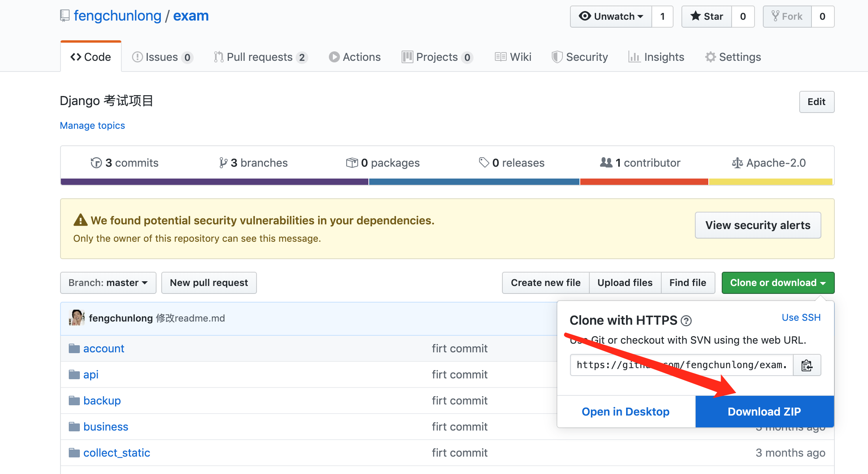Image resolution: width=868 pixels, height=474 pixels.
Task: Go to the Projects tab
Action: (x=437, y=57)
